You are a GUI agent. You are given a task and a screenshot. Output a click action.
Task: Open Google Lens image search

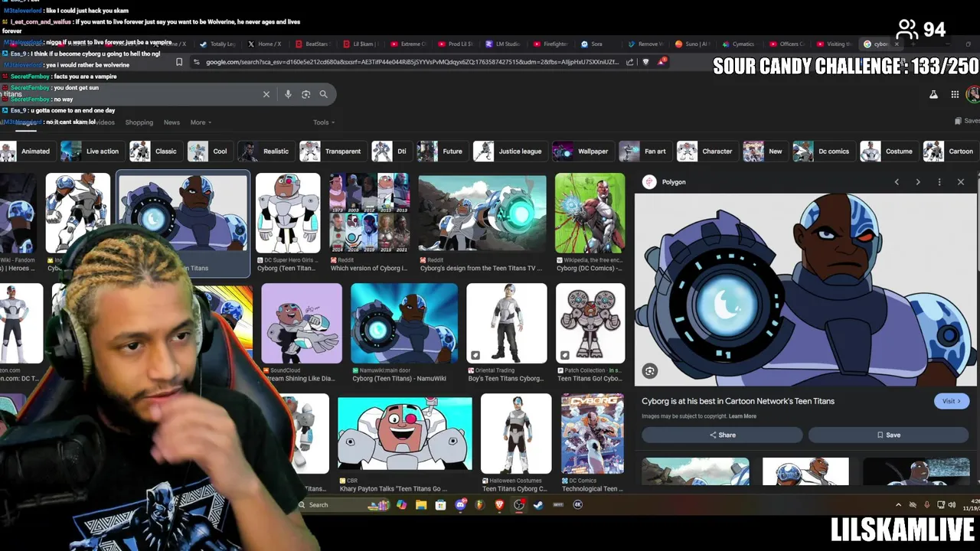point(305,94)
